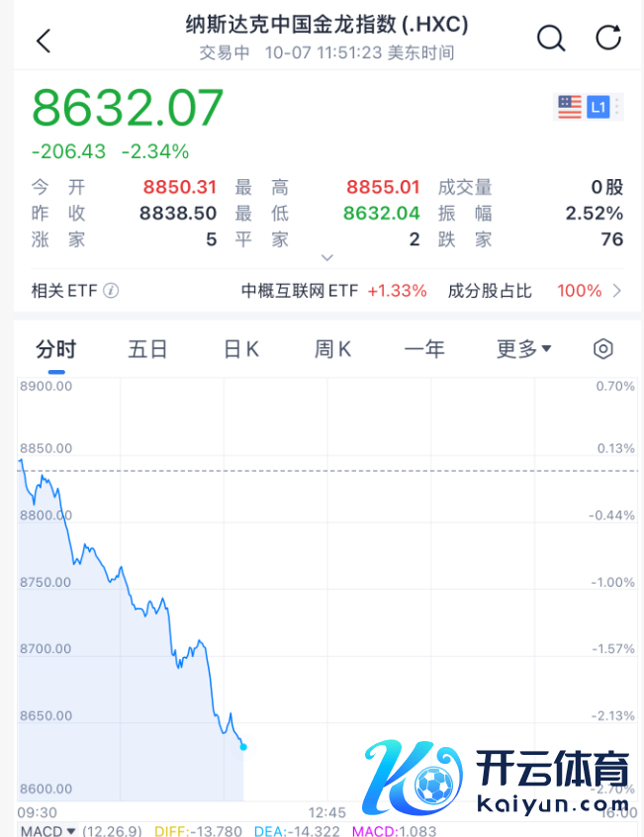Switch to the 一年 tab
The image size is (644, 837).
pos(424,348)
